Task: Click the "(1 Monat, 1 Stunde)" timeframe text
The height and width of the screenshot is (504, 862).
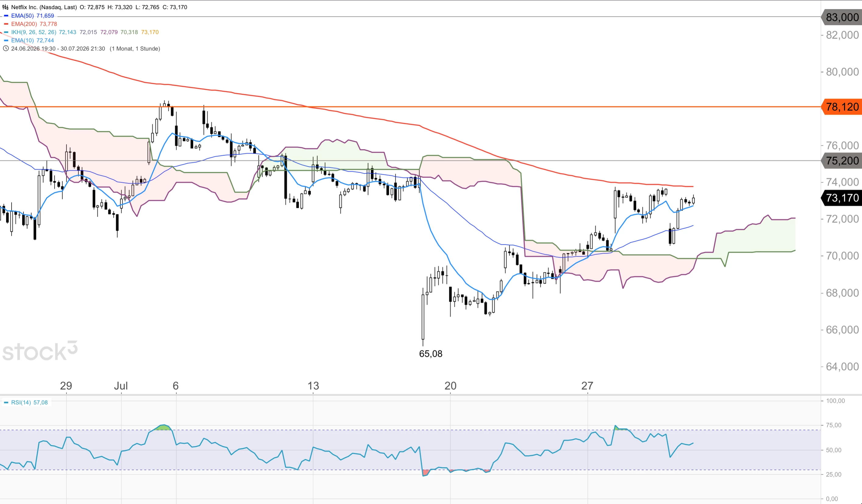Action: pyautogui.click(x=135, y=48)
